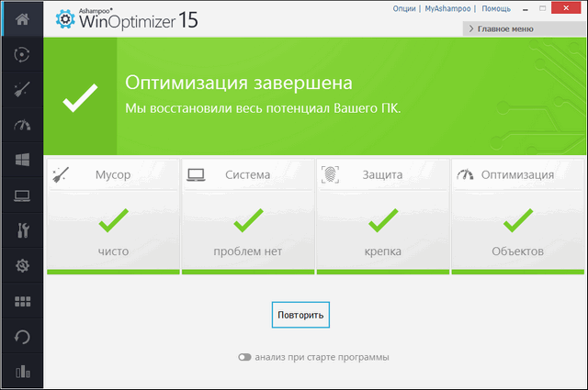
Task: Open the "Опции" menu link
Action: [403, 8]
